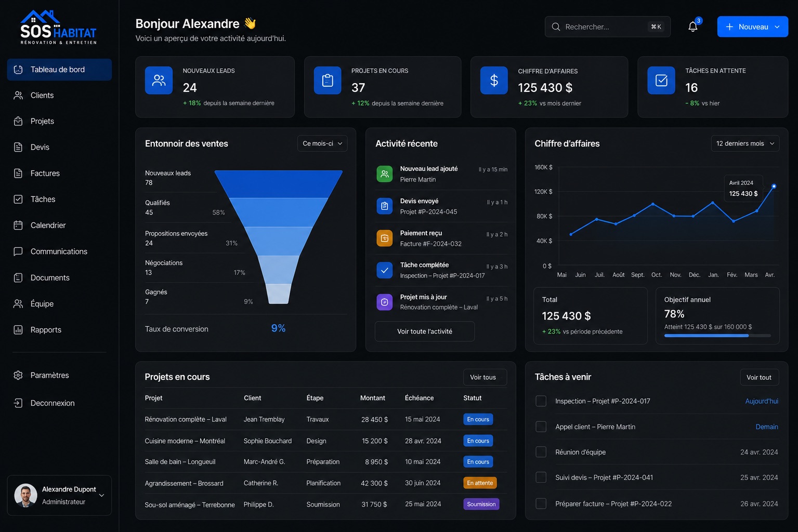This screenshot has width=798, height=532.
Task: Click the Nouveaux leads funnel segment
Action: [279, 184]
